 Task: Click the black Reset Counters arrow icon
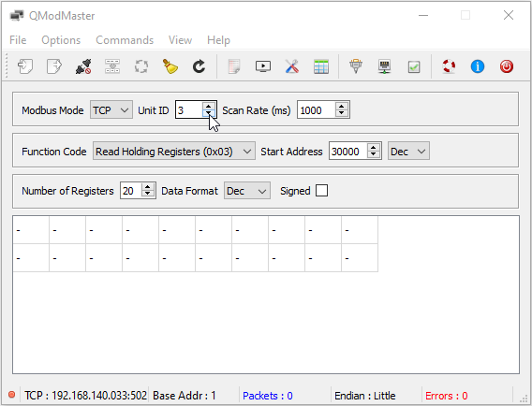point(199,66)
